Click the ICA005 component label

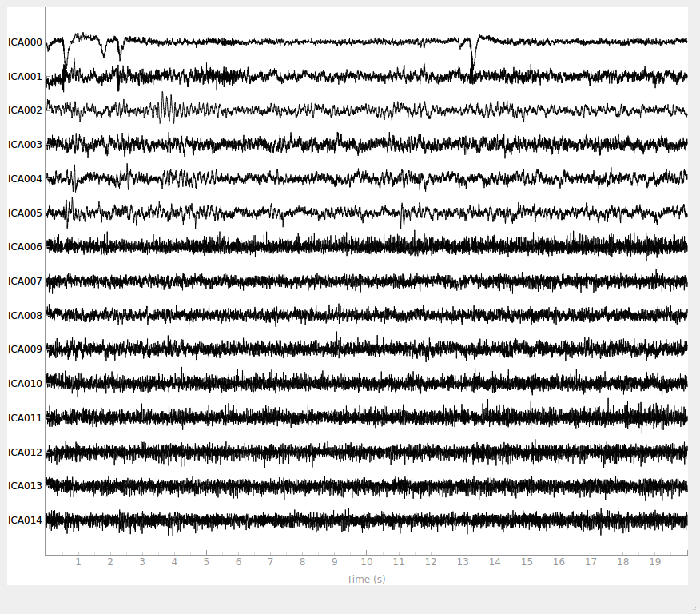[25, 213]
